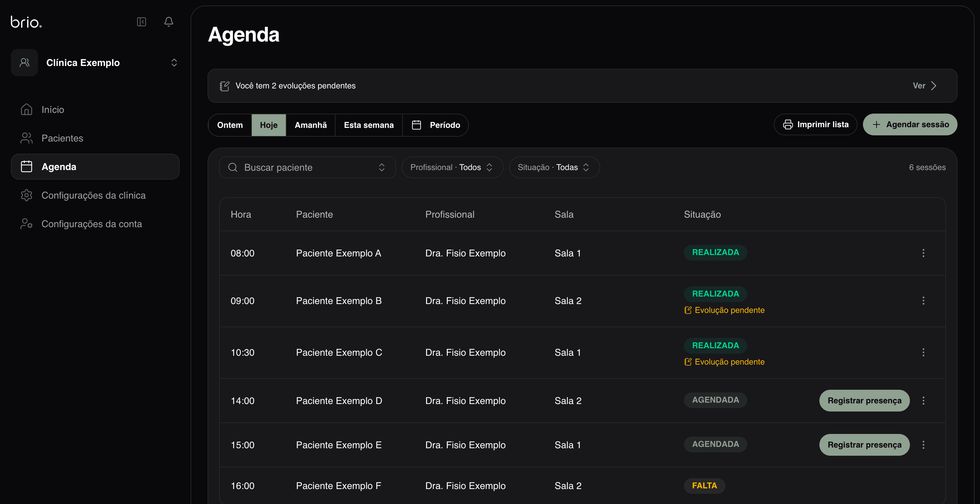Click the Sala column header

pos(564,214)
